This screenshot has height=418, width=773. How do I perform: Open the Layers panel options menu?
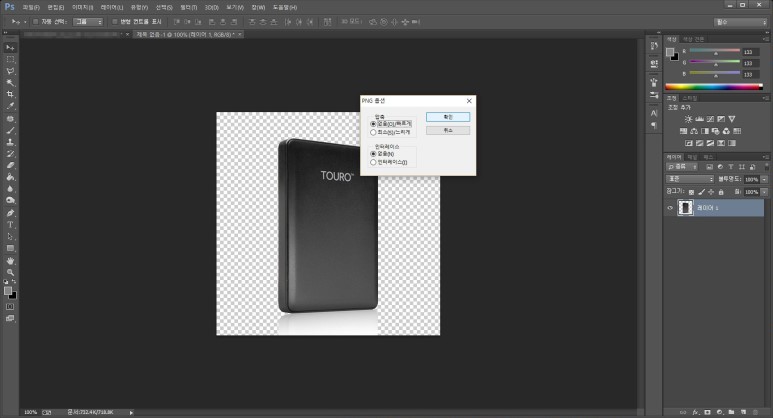765,157
